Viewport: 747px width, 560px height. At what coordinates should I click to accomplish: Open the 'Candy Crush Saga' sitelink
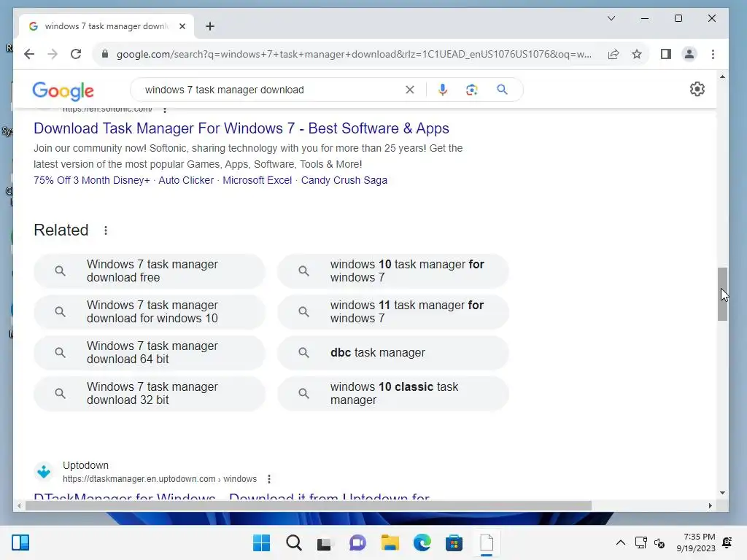tap(344, 181)
